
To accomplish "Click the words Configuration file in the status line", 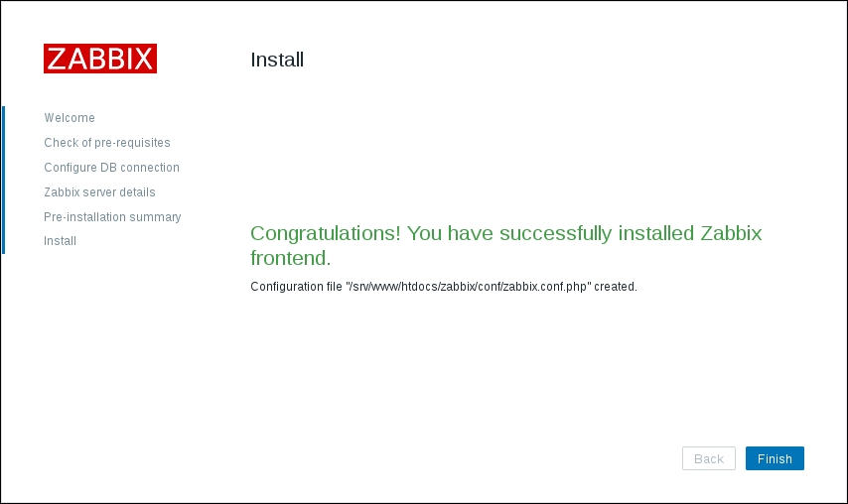I will (x=296, y=287).
